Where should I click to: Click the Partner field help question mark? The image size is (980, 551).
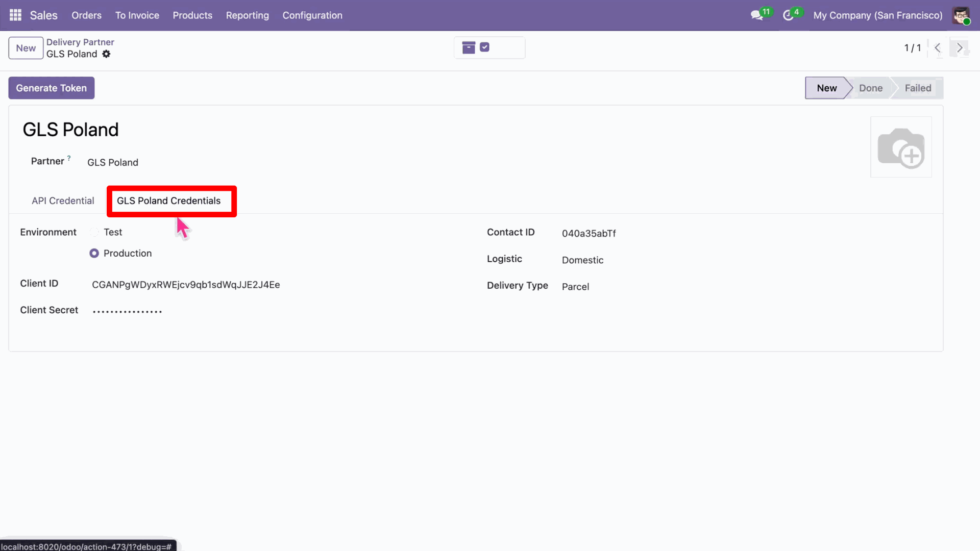point(69,158)
